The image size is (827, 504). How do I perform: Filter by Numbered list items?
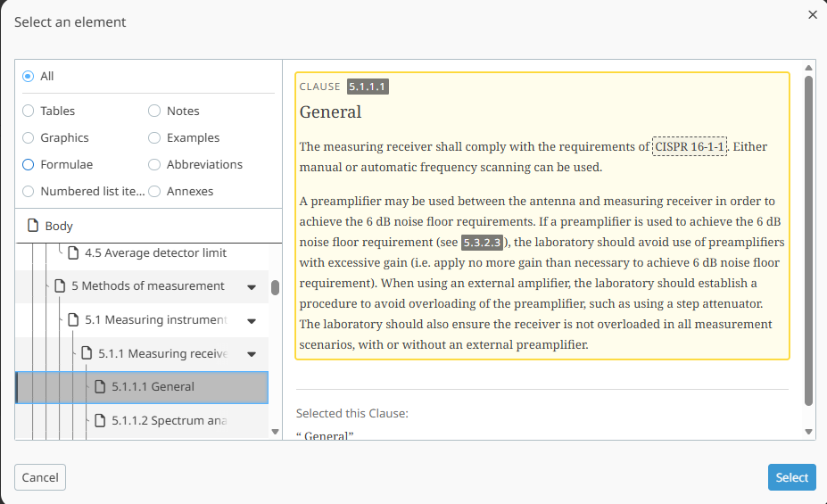click(28, 192)
